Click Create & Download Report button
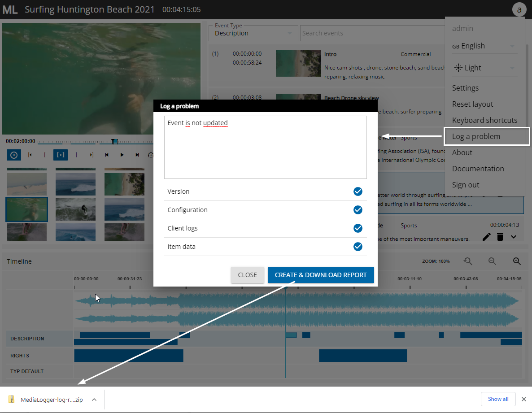This screenshot has height=413, width=532. [320, 275]
